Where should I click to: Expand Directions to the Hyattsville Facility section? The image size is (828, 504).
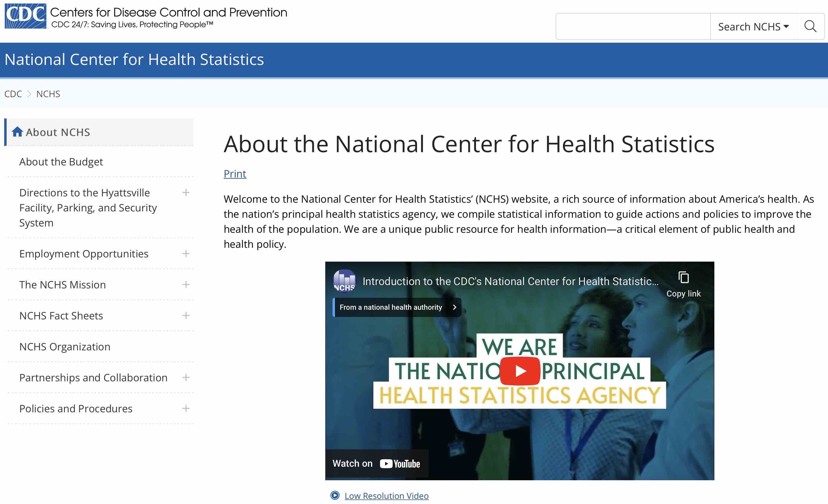(186, 192)
